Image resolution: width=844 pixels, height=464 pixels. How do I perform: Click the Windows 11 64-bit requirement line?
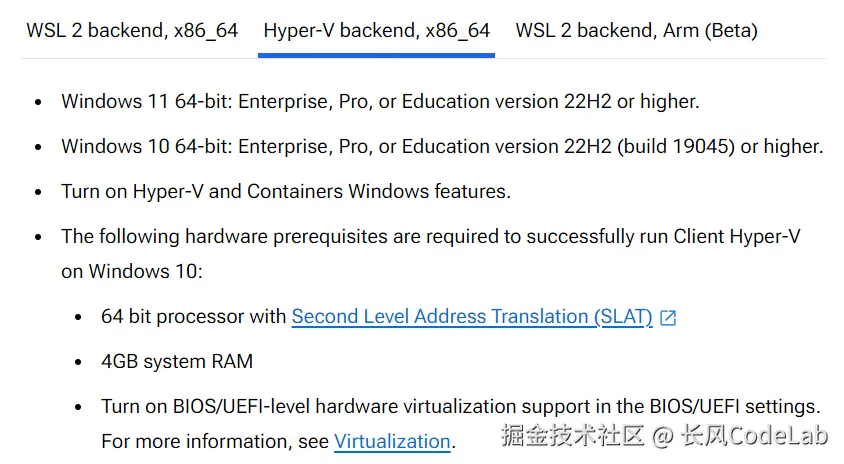(x=380, y=101)
